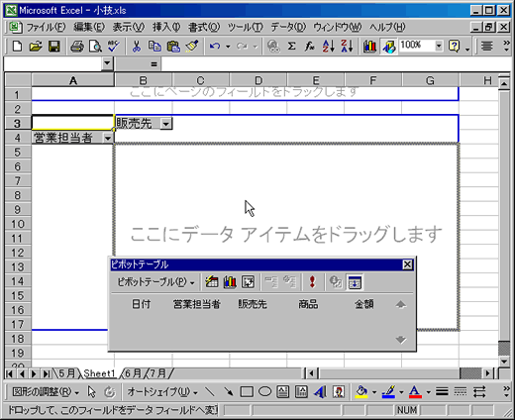Expand the 営業担当者 field dropdown
The height and width of the screenshot is (420, 515).
108,138
